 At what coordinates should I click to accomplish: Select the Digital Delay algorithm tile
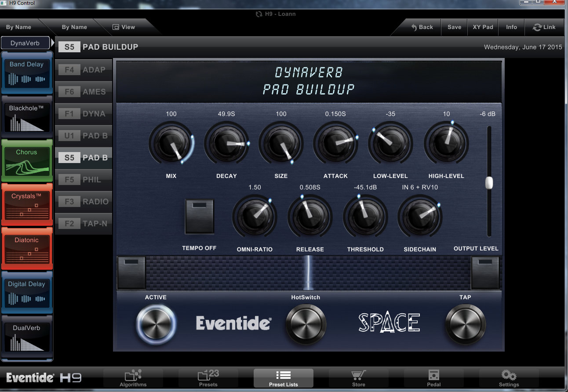[27, 292]
